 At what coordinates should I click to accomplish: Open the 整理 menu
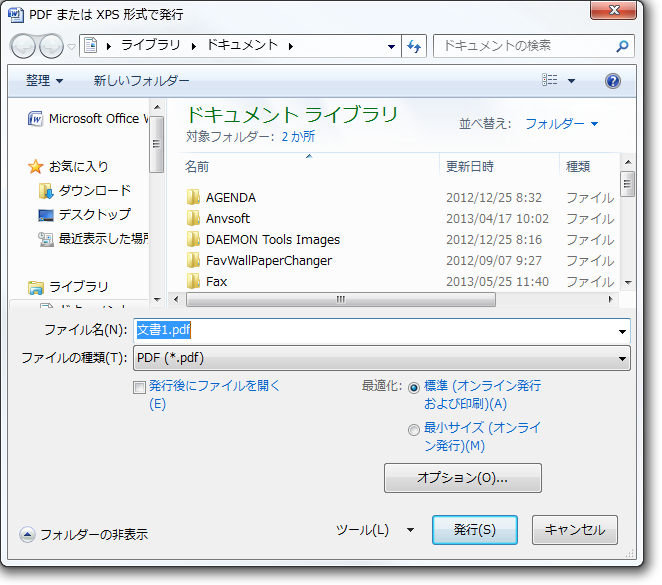point(44,80)
